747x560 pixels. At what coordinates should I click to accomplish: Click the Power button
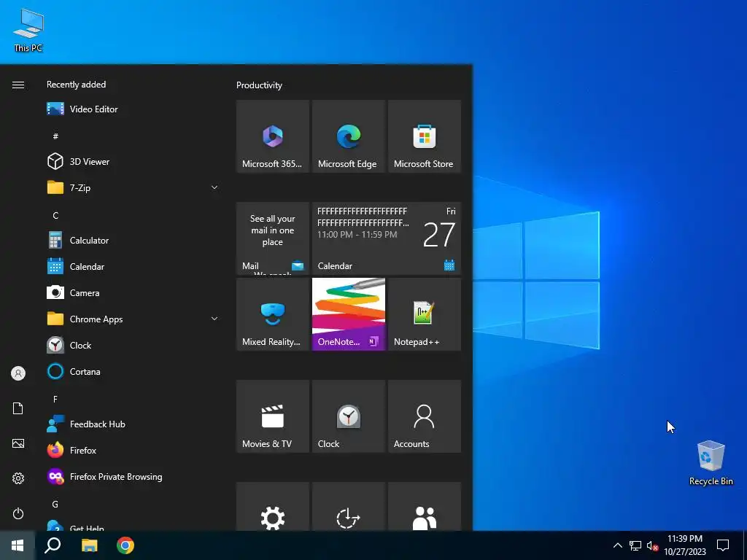pyautogui.click(x=18, y=513)
